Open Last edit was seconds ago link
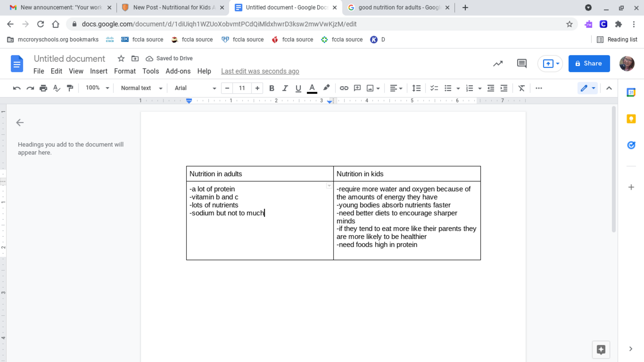This screenshot has height=362, width=644. click(260, 71)
